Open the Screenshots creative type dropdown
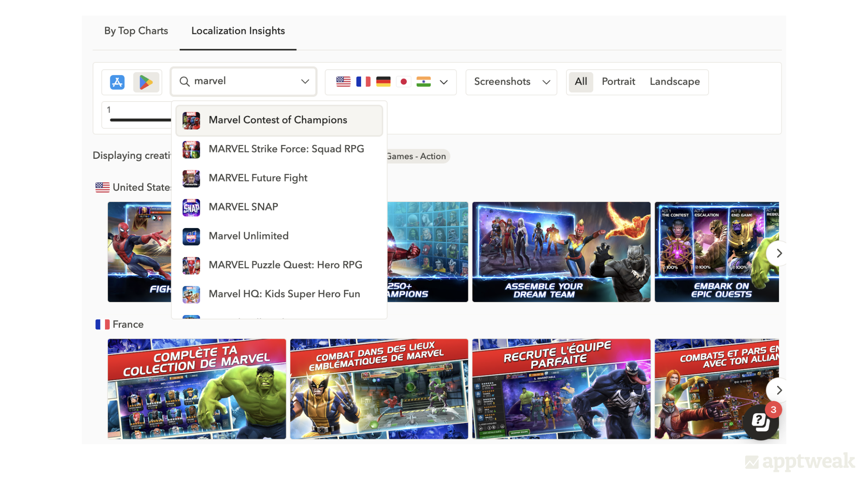The width and height of the screenshot is (868, 482). pos(511,82)
